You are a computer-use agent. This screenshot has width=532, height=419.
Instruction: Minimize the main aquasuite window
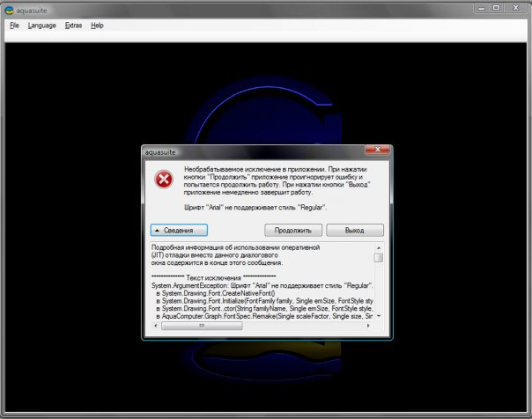coord(482,8)
